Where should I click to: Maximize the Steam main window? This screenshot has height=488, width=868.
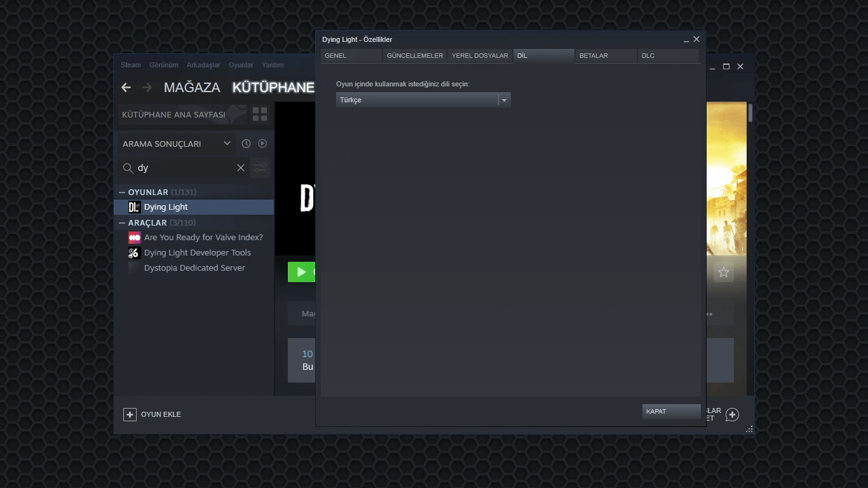pos(726,67)
